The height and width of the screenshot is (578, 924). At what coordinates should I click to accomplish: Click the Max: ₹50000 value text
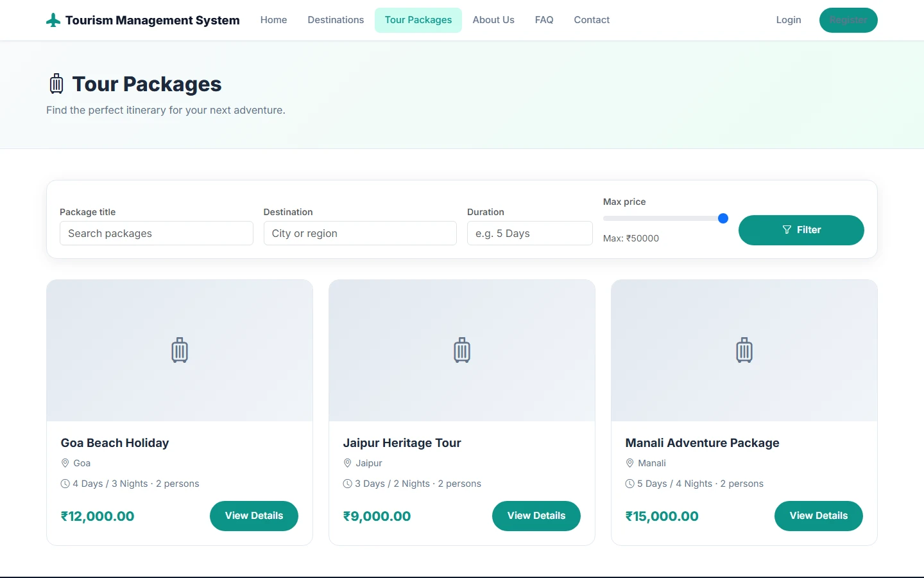pos(631,238)
